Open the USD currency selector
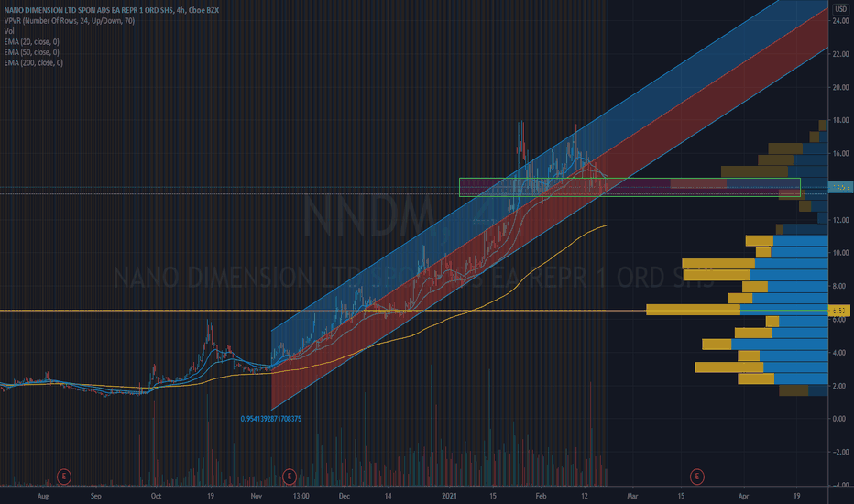854x504 pixels. coord(840,9)
